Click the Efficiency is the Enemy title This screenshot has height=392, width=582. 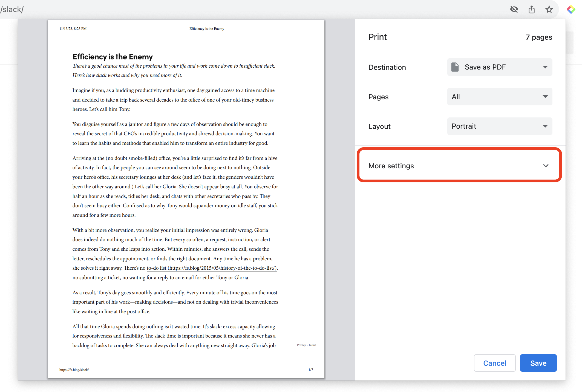click(x=113, y=57)
